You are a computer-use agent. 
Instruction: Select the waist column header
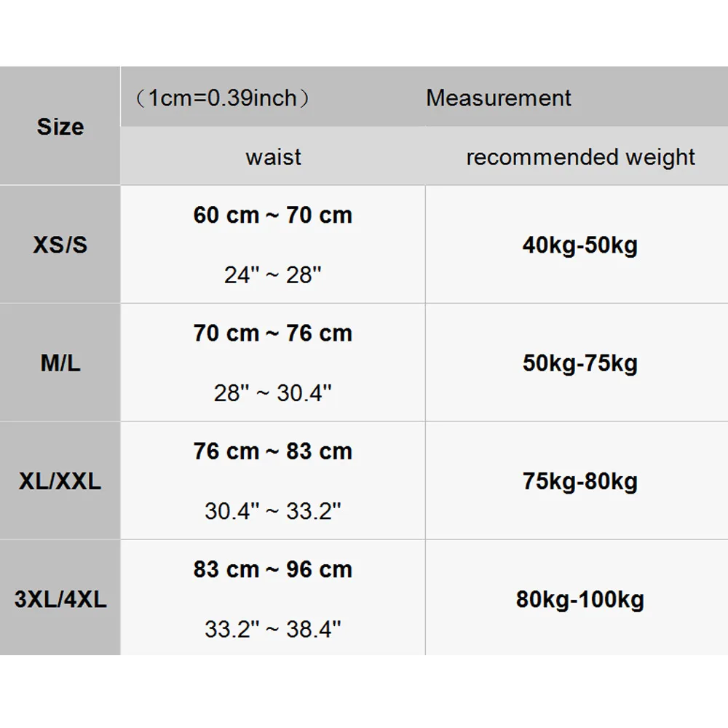[x=273, y=157]
